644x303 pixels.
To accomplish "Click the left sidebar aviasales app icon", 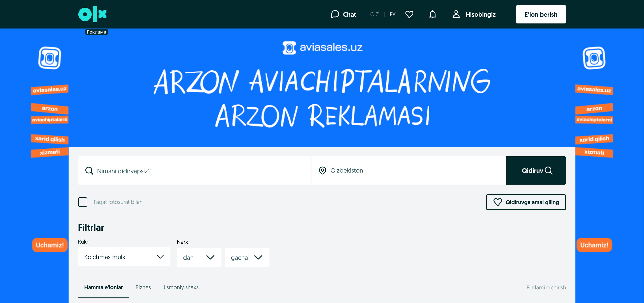I will pos(50,58).
